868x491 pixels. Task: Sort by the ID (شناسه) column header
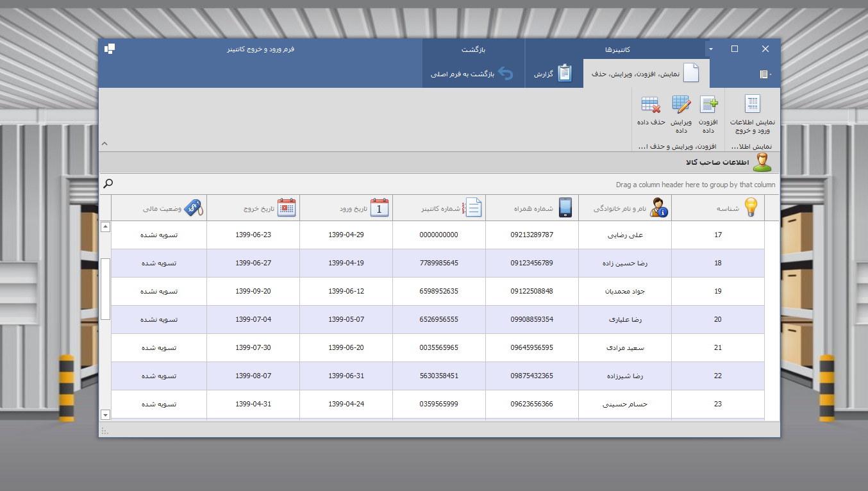pos(718,208)
